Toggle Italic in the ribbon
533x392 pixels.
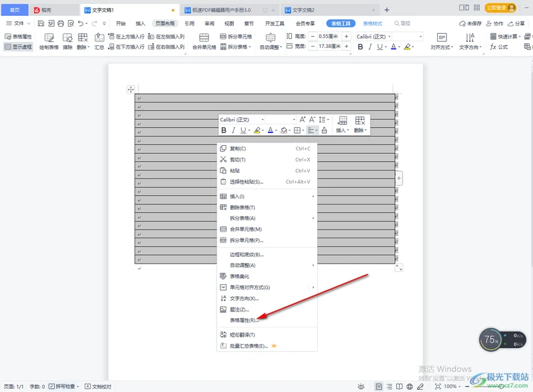pos(370,47)
